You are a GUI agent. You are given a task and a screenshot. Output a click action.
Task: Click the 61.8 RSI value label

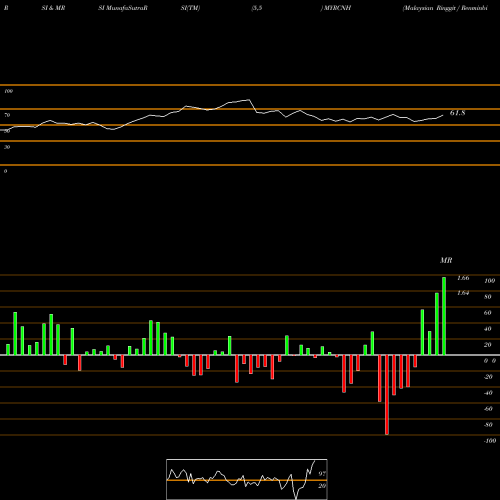457,113
